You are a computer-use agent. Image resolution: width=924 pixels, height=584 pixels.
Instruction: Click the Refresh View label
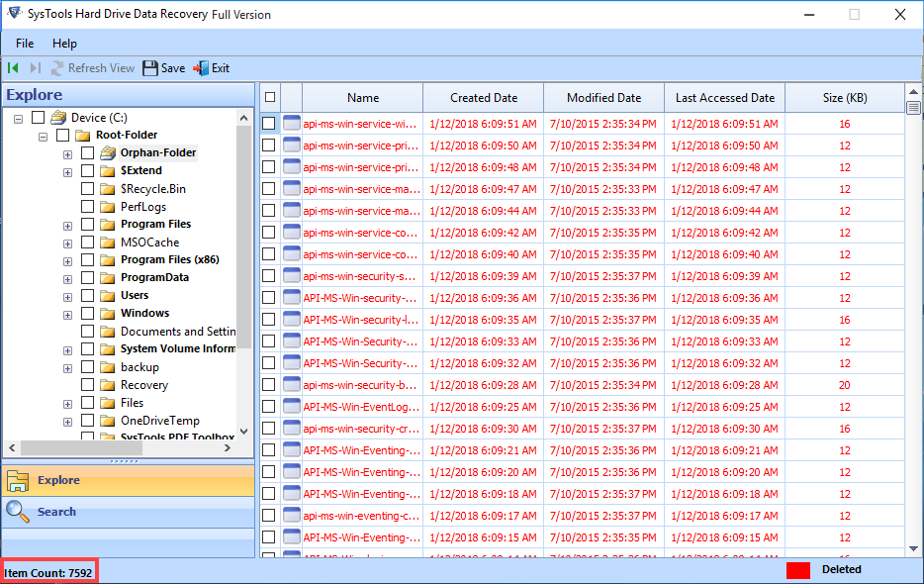click(101, 68)
